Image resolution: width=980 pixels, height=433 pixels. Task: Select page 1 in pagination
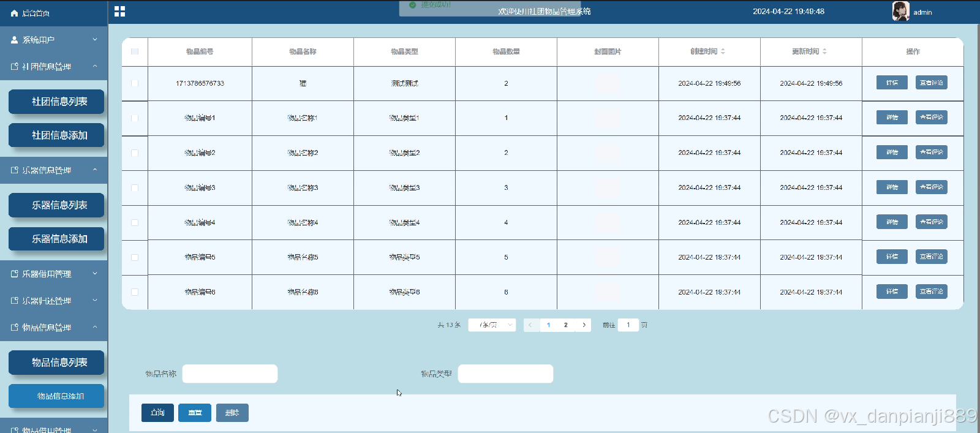click(x=549, y=325)
